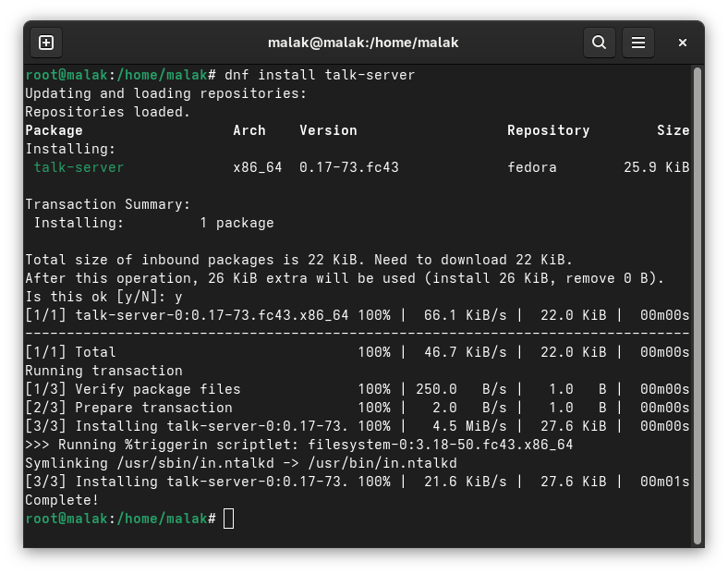Click the search magnifier icon
Image resolution: width=728 pixels, height=574 pixels.
(x=599, y=43)
